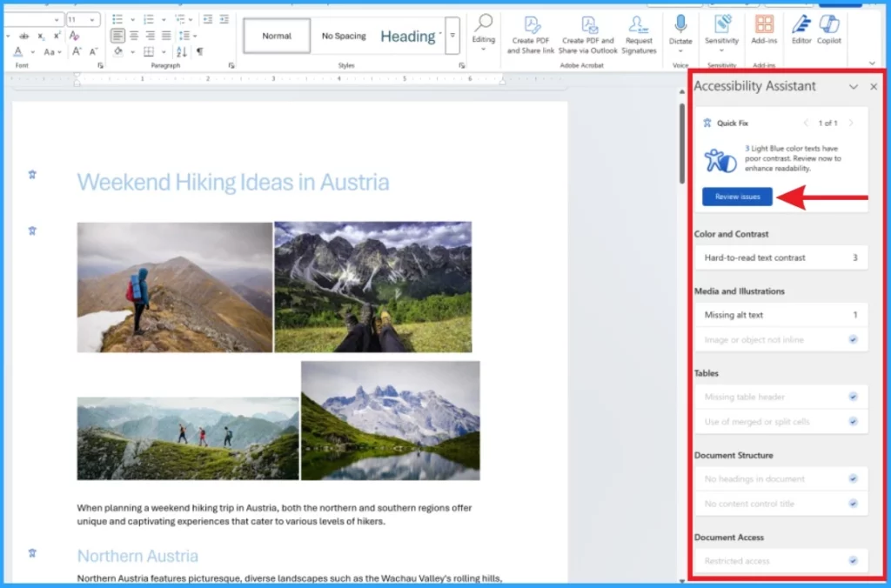Apply the Normal style
Image resolution: width=891 pixels, height=588 pixels.
point(277,36)
